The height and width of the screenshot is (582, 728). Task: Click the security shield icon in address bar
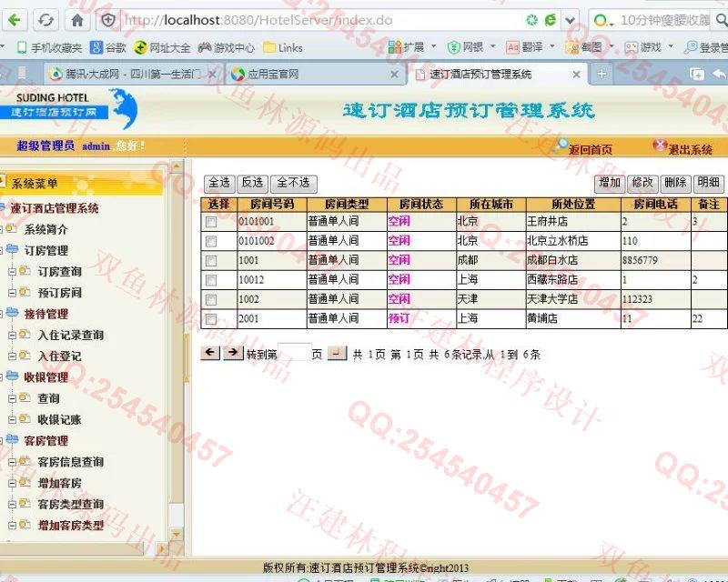tap(108, 20)
